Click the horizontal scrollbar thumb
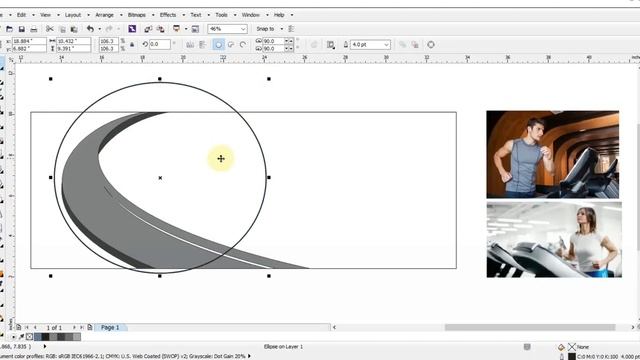Viewport: 640px width, 360px height. 530,327
